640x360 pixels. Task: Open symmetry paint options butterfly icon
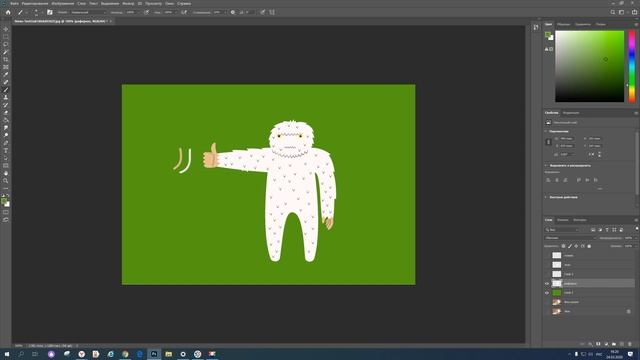(272, 12)
